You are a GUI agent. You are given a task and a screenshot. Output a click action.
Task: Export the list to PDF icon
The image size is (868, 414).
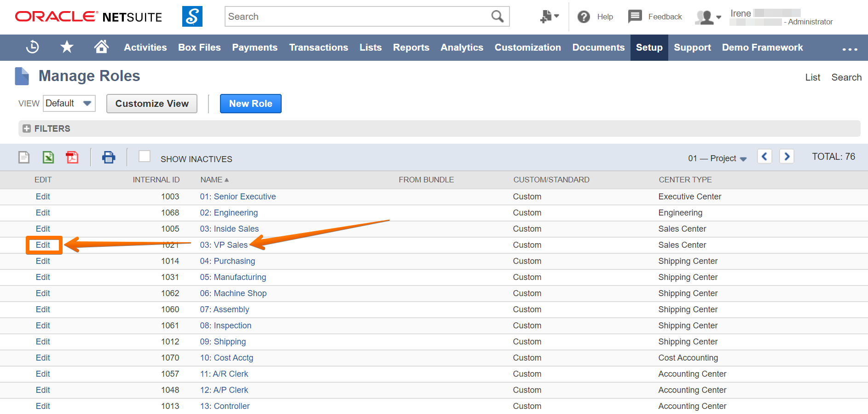(x=72, y=157)
